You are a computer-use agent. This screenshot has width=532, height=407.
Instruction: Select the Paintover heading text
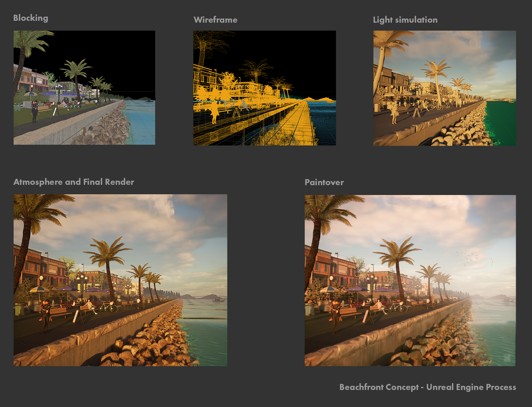pos(324,182)
